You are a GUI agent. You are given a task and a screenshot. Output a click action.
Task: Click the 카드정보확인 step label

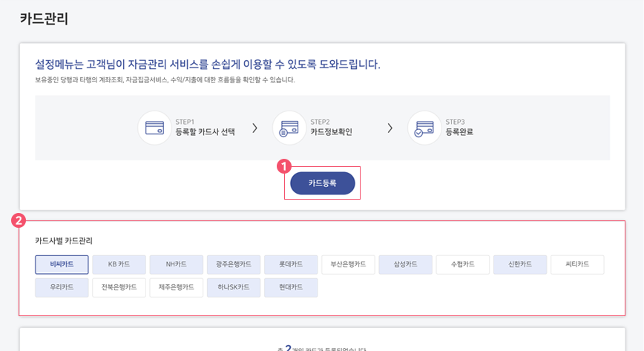[x=331, y=132]
